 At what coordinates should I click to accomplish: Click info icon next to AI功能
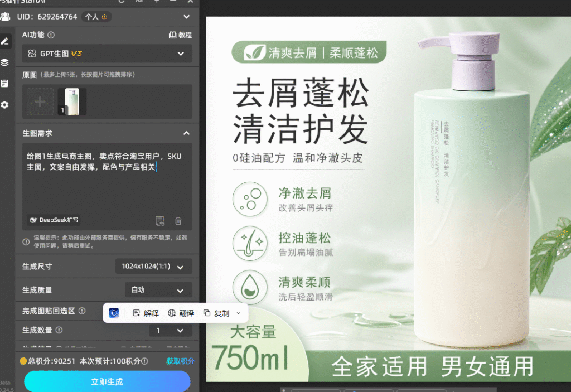[51, 35]
